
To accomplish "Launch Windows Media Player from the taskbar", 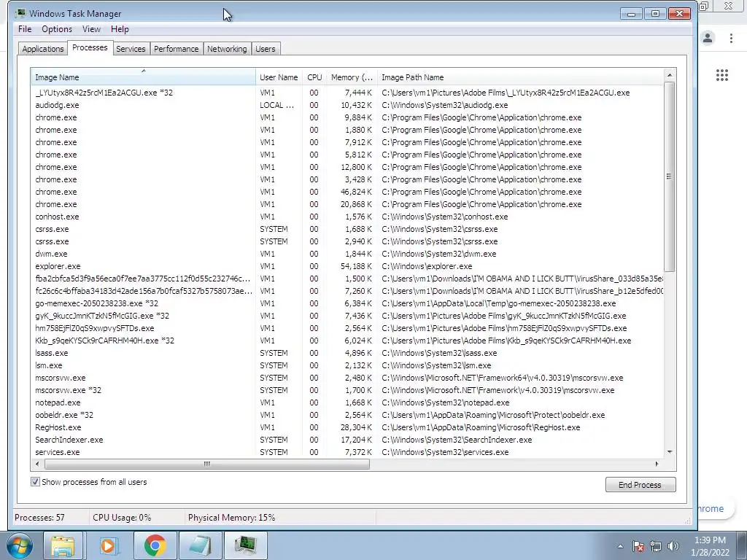I will pyautogui.click(x=109, y=545).
